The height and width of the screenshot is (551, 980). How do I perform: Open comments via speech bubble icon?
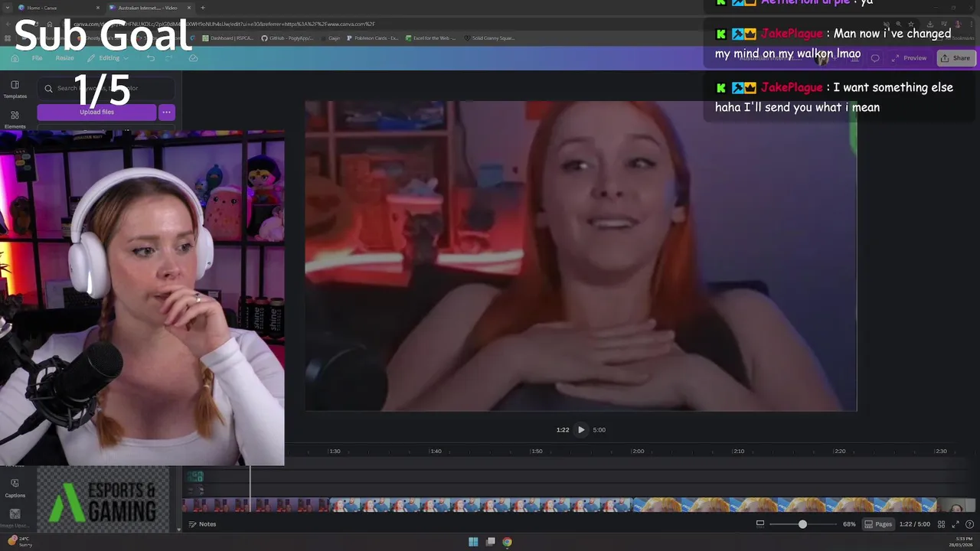pos(875,58)
